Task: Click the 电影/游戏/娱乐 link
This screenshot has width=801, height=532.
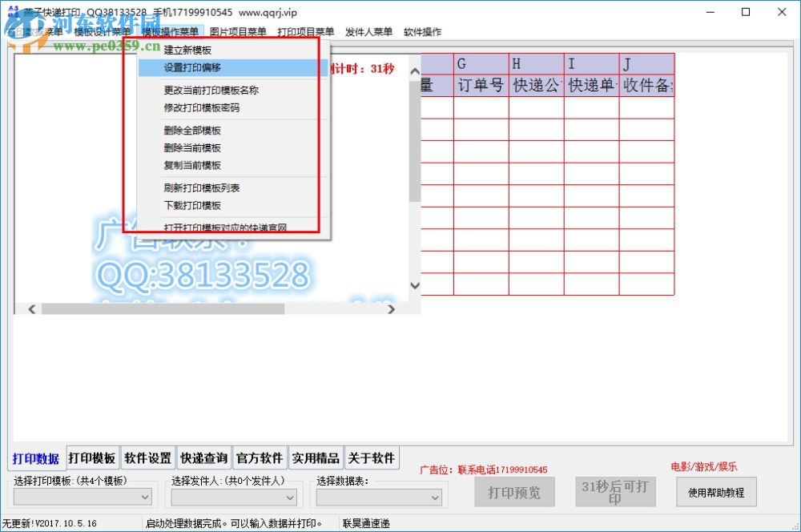Action: click(704, 466)
